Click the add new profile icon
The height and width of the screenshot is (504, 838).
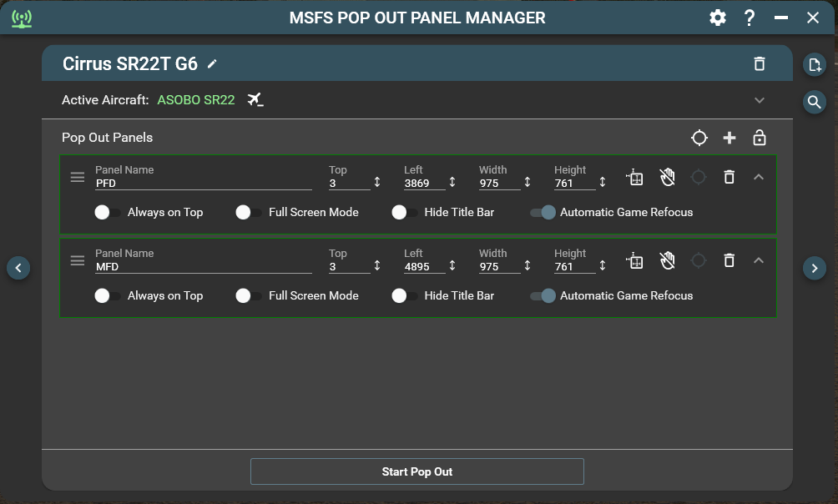point(815,64)
